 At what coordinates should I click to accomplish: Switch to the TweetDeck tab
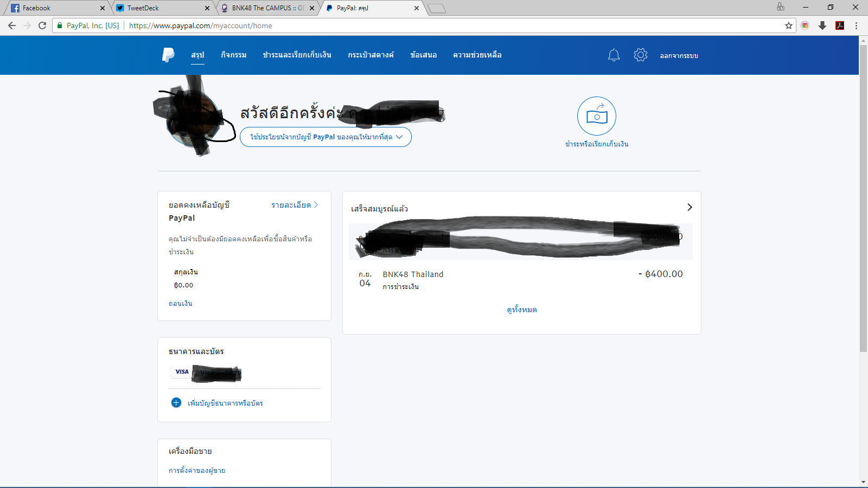click(161, 8)
